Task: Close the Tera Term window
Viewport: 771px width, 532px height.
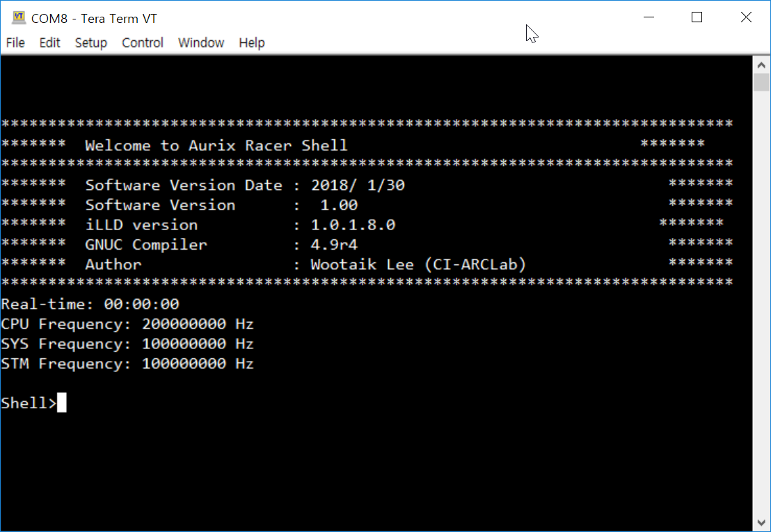Action: click(x=746, y=17)
